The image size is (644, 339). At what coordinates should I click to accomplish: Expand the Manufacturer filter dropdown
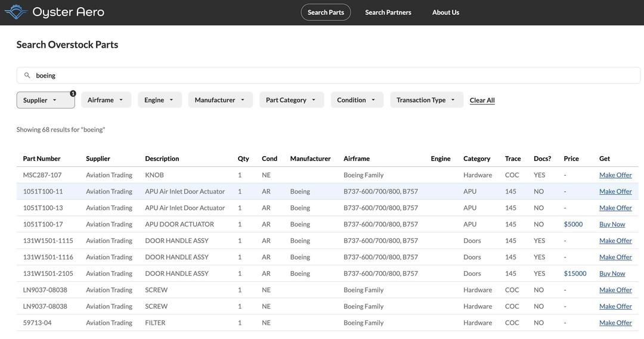coord(220,100)
